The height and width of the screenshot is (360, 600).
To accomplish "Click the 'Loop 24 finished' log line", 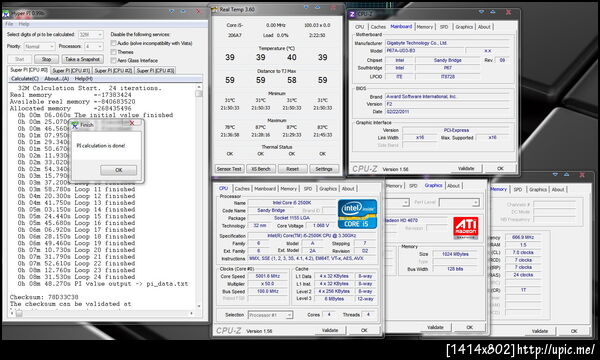I will pyautogui.click(x=76, y=277).
